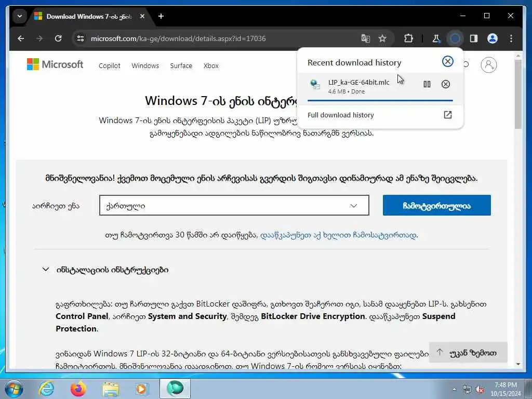Show hidden tray icons arrow
Image resolution: width=532 pixels, height=399 pixels.
pyautogui.click(x=454, y=389)
